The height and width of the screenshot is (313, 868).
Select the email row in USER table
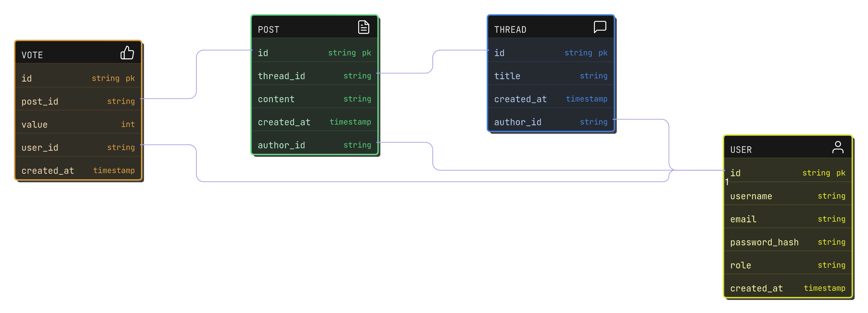[x=787, y=219]
